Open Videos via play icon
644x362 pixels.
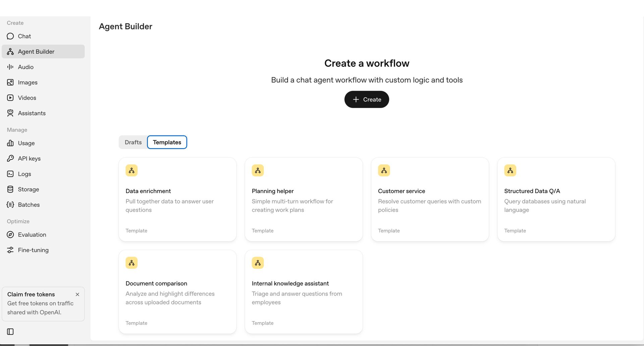click(10, 98)
